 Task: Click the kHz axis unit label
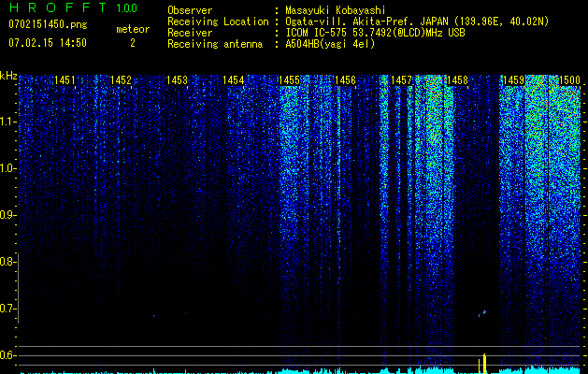click(8, 76)
